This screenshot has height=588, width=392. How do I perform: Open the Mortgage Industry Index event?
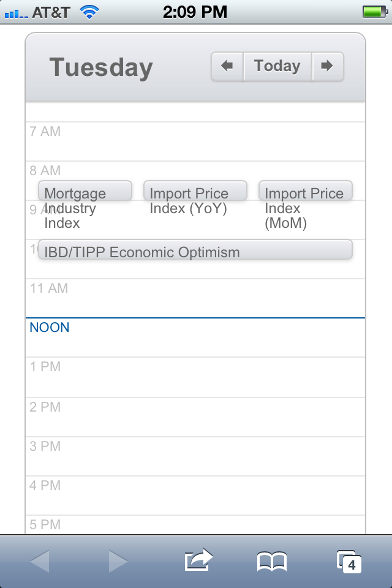click(85, 190)
